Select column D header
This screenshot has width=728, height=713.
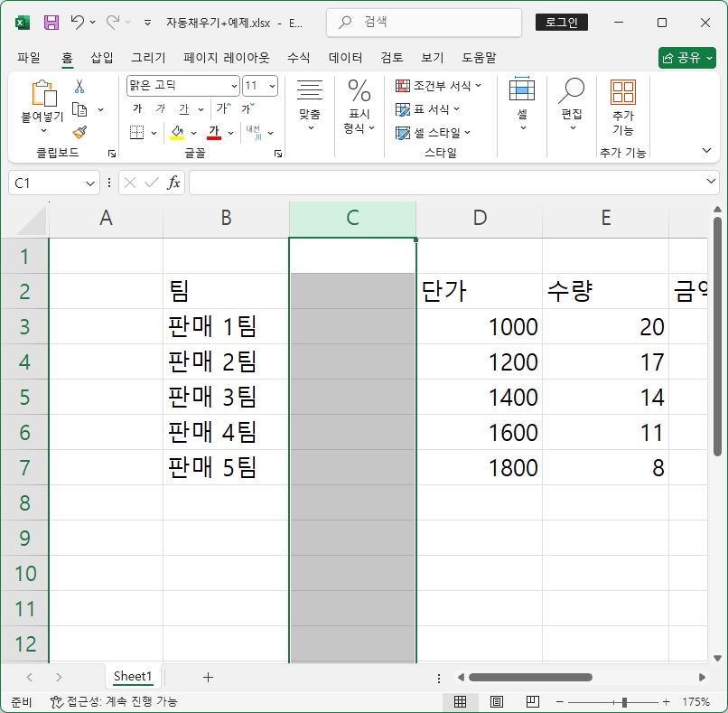(479, 219)
